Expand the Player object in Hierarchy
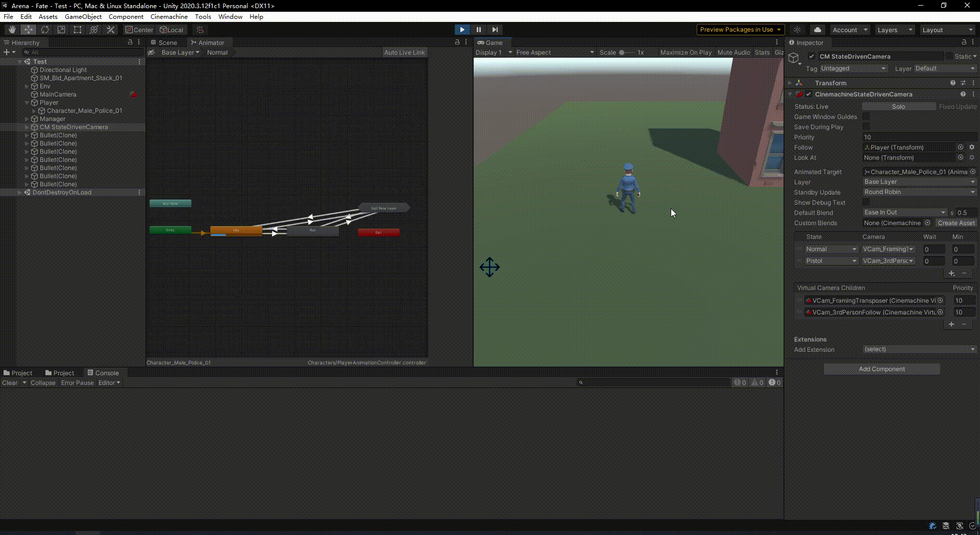This screenshot has width=980, height=535. tap(27, 103)
